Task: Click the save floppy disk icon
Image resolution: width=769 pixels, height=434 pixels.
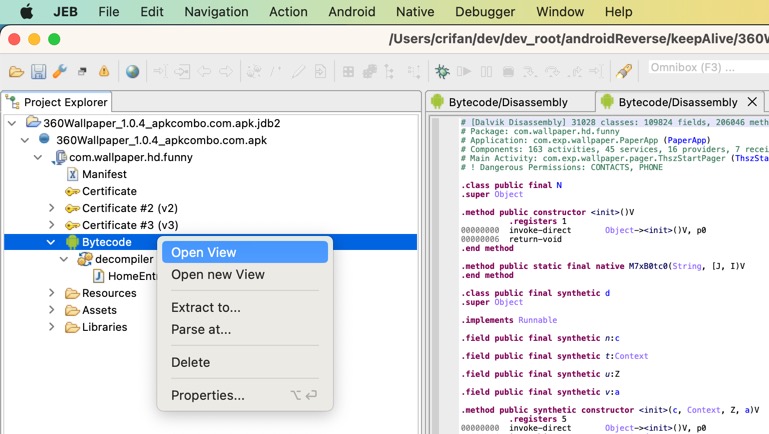Action: click(x=38, y=72)
